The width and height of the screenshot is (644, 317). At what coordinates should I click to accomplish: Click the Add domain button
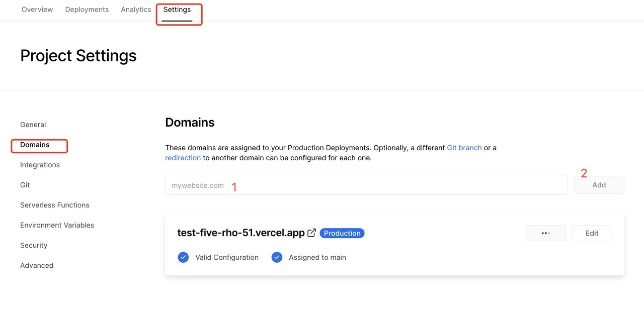[x=599, y=185]
